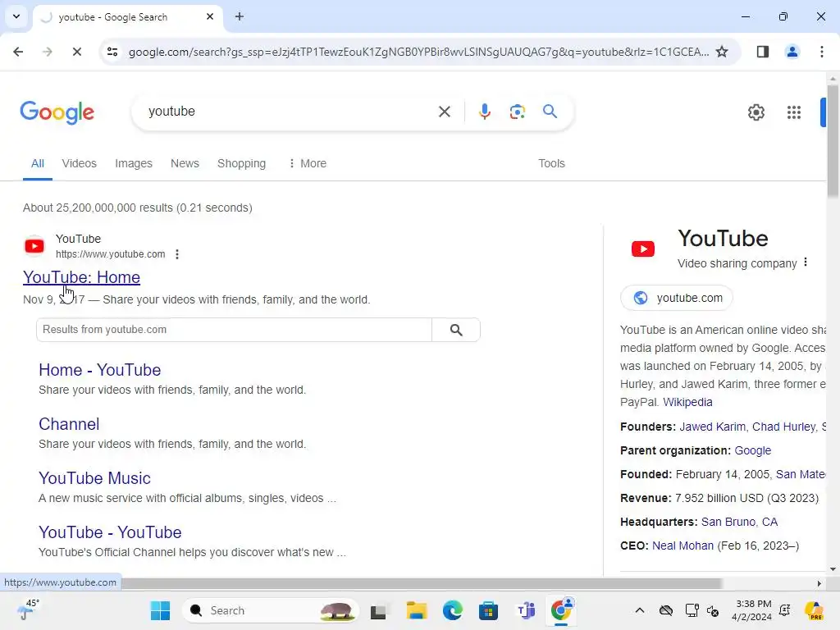Open the weather widget showing 45°
The width and height of the screenshot is (840, 630).
27,610
